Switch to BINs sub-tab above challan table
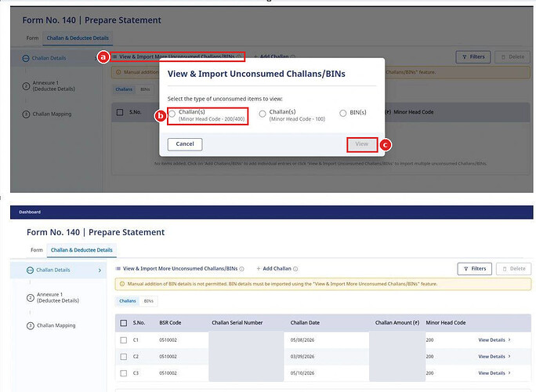The image size is (536, 392). [x=149, y=301]
